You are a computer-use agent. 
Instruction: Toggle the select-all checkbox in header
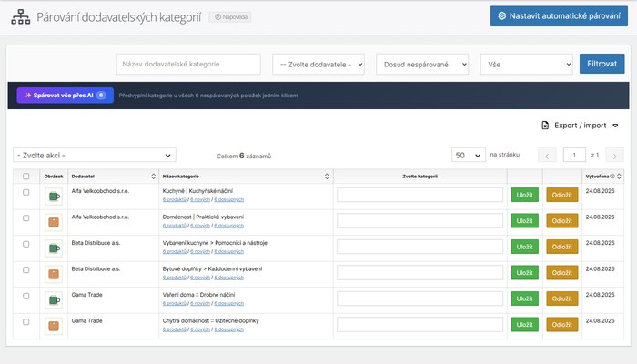click(x=26, y=177)
